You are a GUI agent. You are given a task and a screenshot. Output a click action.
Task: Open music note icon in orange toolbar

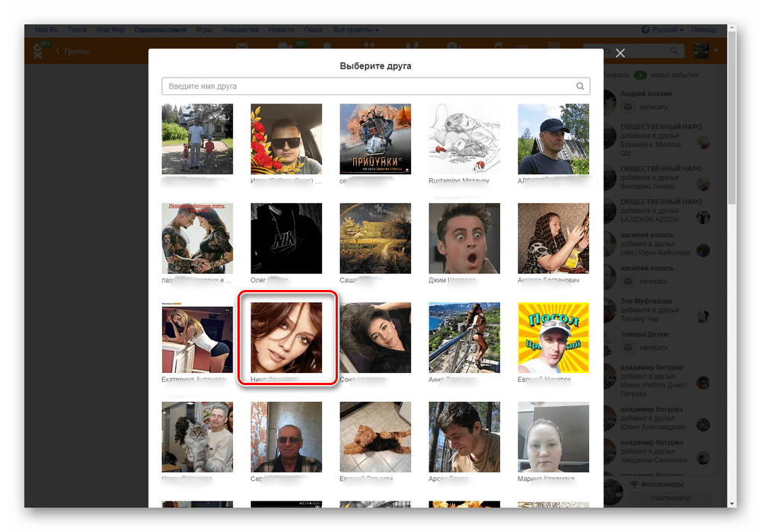(x=498, y=46)
